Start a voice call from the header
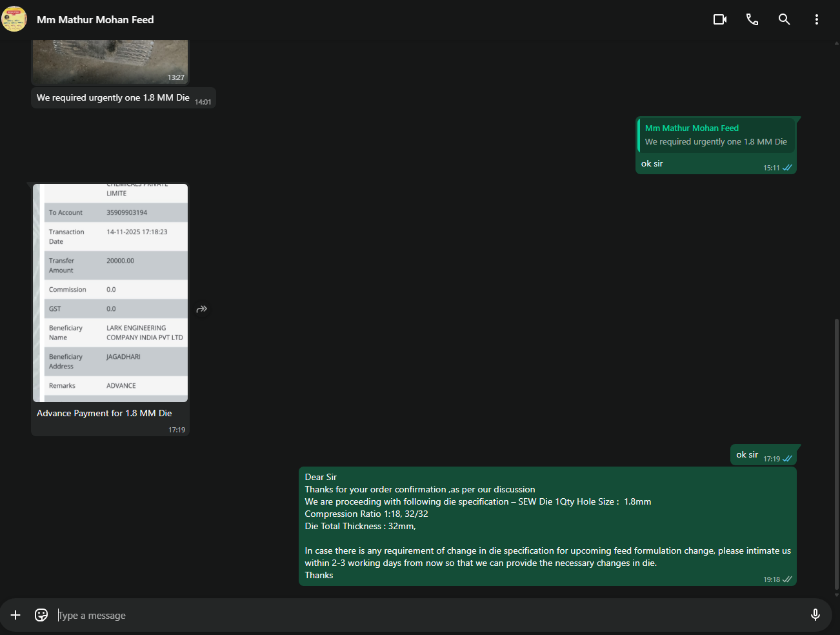Screen dimensions: 840x635 point(752,19)
